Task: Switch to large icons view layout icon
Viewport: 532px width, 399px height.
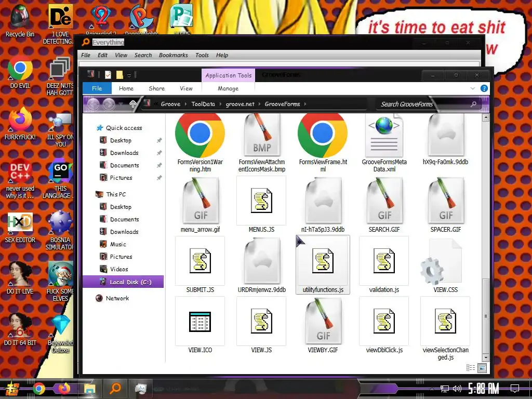Action: 482,368
